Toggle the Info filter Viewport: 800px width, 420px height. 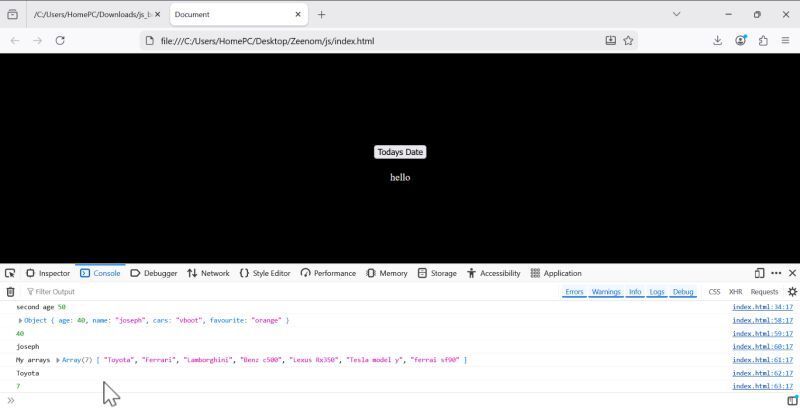coord(635,292)
